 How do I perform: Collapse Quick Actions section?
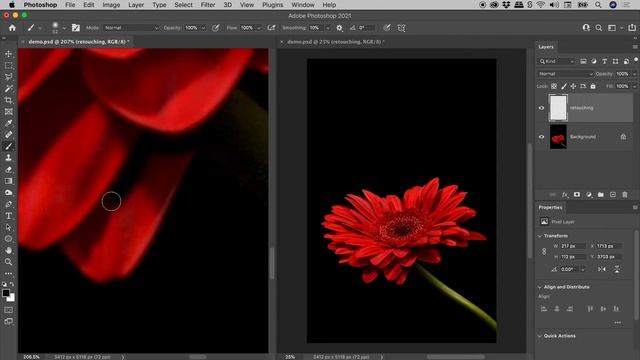tap(540, 336)
